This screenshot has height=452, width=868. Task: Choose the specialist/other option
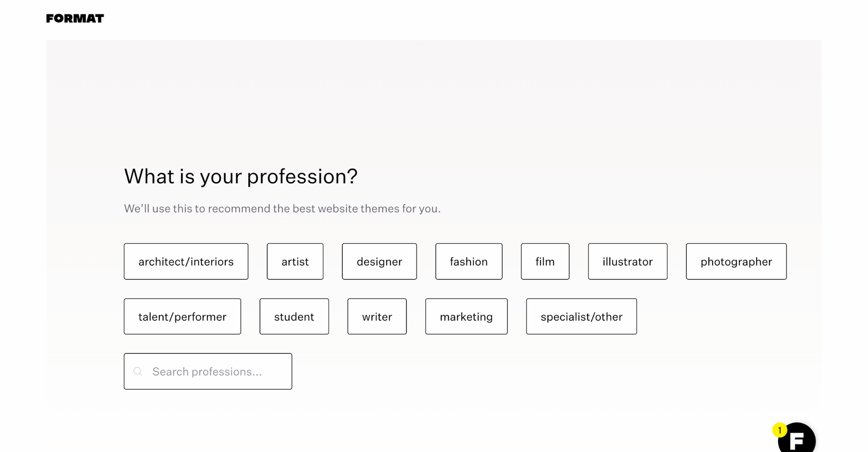(581, 317)
